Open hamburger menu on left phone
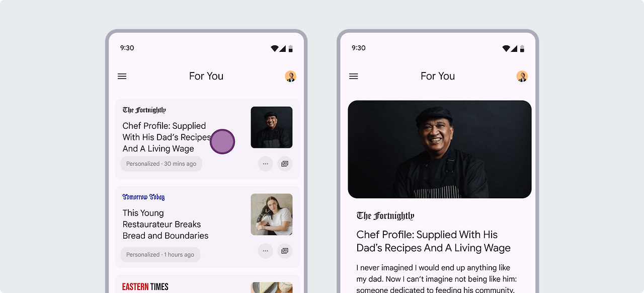Image resolution: width=644 pixels, height=293 pixels. [122, 77]
